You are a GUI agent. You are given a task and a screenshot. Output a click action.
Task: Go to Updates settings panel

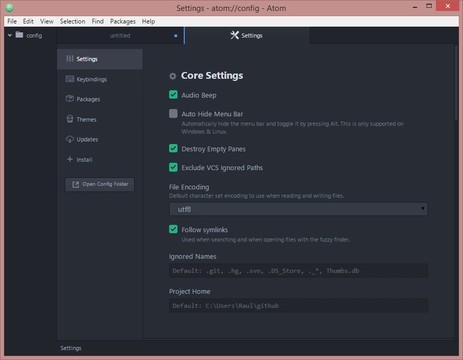(x=100, y=139)
